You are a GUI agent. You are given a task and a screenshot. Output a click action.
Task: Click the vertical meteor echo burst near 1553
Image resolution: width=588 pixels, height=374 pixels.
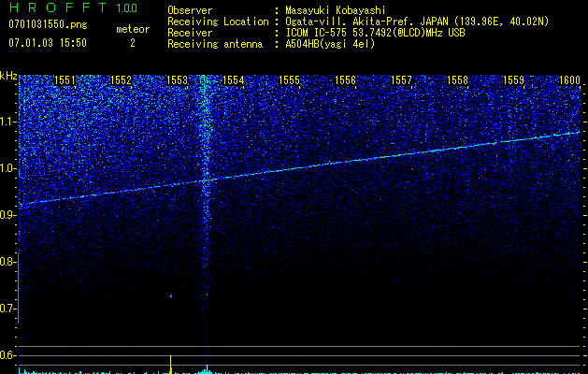tap(205, 188)
